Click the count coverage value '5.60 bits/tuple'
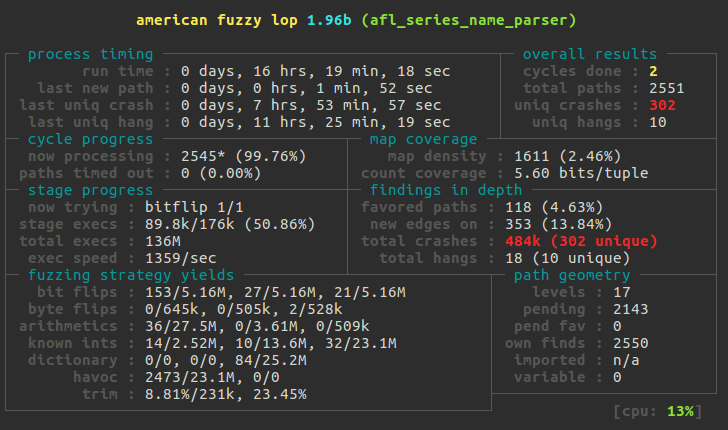Image resolution: width=728 pixels, height=430 pixels. pyautogui.click(x=581, y=173)
